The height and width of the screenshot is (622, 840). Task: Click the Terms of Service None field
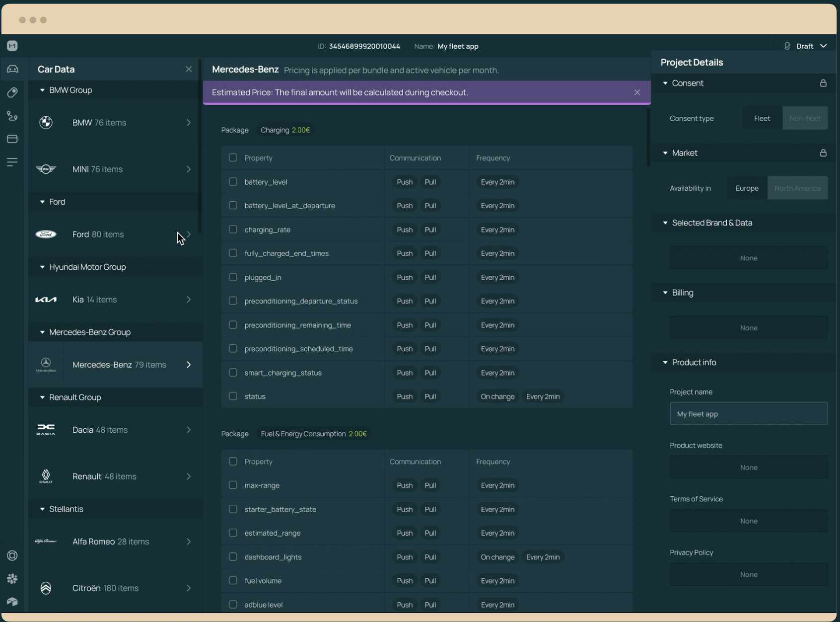pos(749,521)
